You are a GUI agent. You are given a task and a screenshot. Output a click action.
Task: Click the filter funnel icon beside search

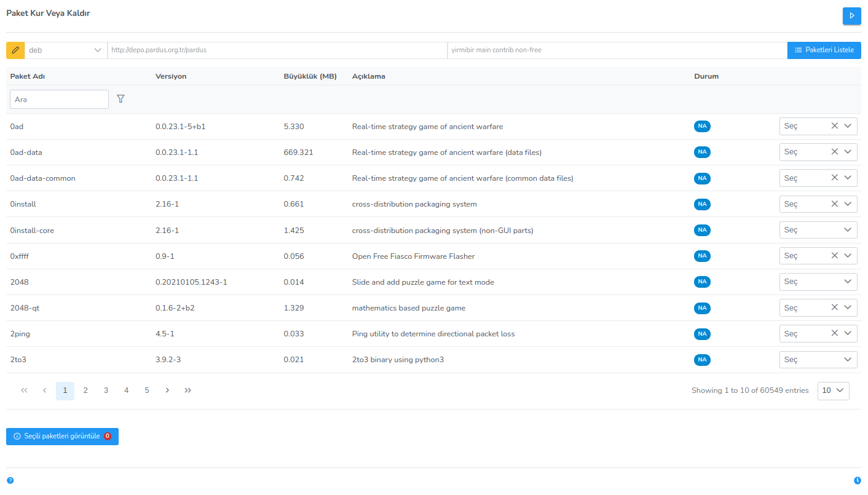120,99
